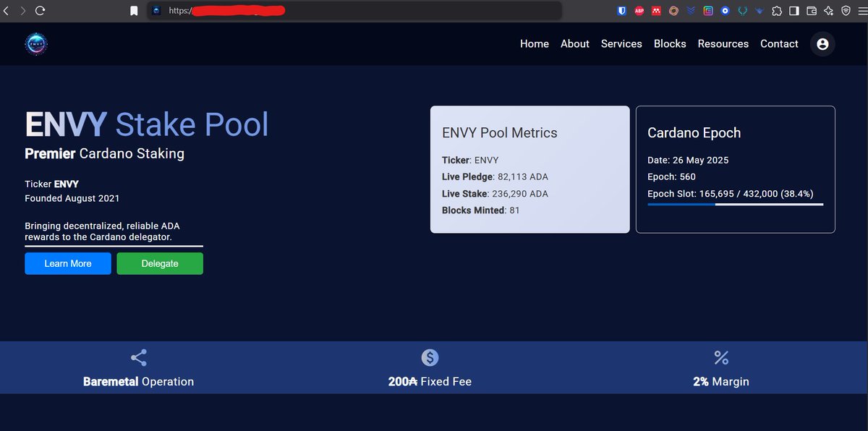Click the blue triple-chevron extension icon

coord(691,11)
